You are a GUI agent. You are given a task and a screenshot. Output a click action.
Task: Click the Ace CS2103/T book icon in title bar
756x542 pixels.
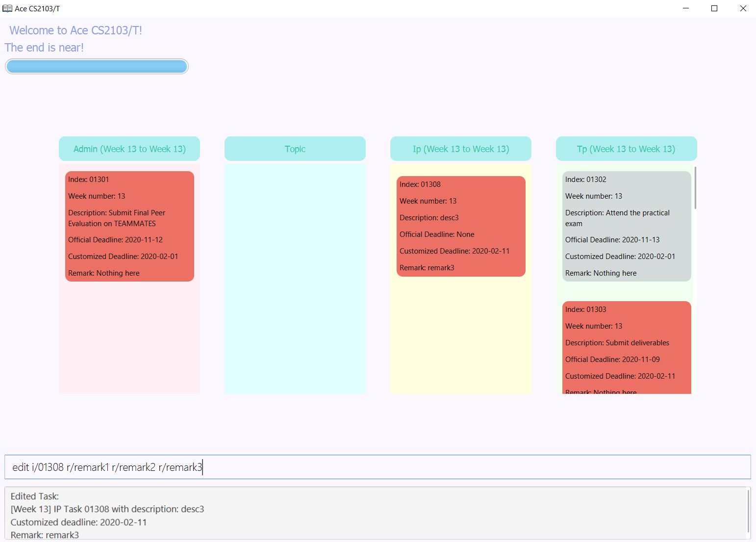7,8
